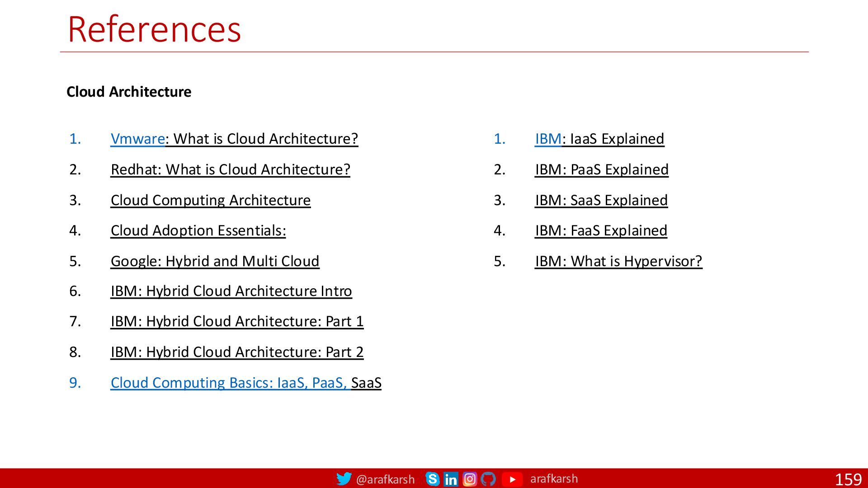Follow the Cloud Computing Architecture link
Viewport: 868px width, 488px height.
[x=211, y=200]
